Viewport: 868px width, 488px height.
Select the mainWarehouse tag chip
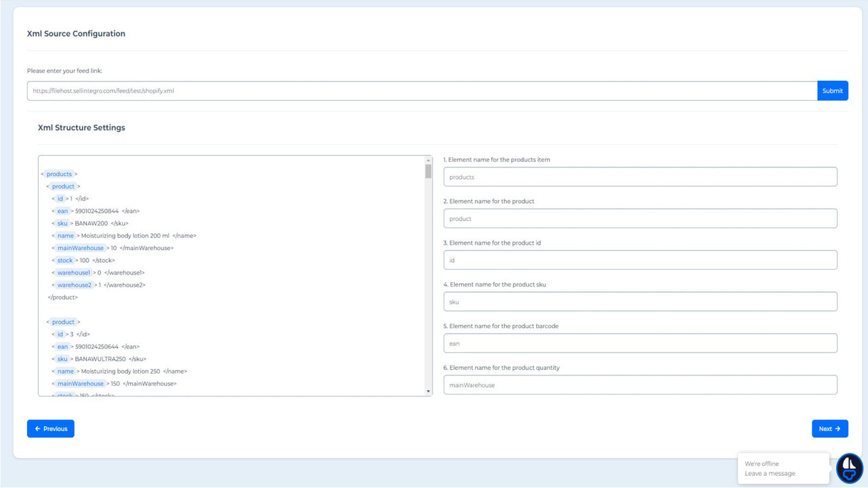(x=80, y=247)
